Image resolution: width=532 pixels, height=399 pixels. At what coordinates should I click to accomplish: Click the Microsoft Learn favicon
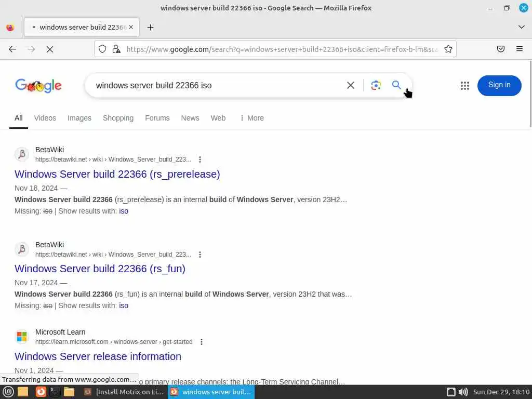click(x=22, y=337)
